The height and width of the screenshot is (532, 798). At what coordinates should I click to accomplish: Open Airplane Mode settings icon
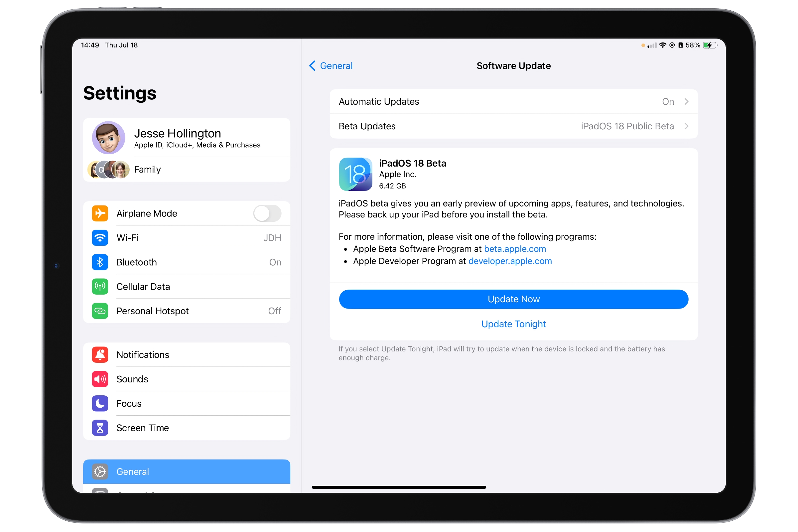pos(99,213)
